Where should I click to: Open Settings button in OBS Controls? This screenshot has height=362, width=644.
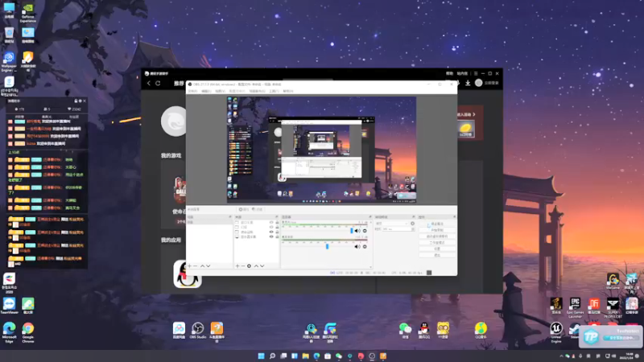tap(437, 249)
